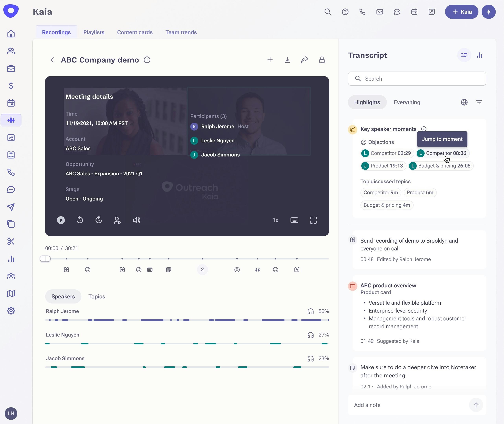Click the download recording icon
The image size is (504, 424).
coord(287,60)
